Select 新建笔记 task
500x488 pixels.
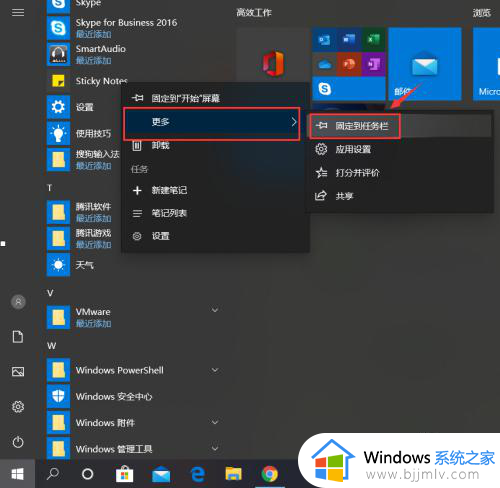(x=215, y=191)
